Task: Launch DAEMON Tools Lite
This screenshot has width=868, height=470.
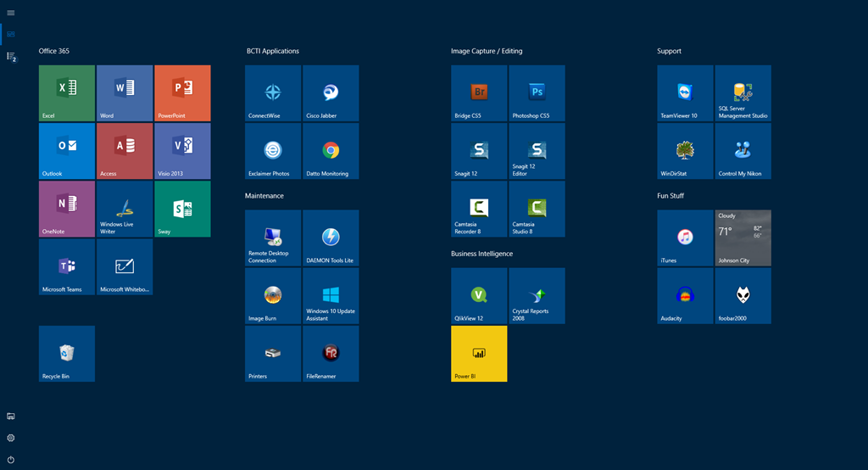Action: coord(331,238)
